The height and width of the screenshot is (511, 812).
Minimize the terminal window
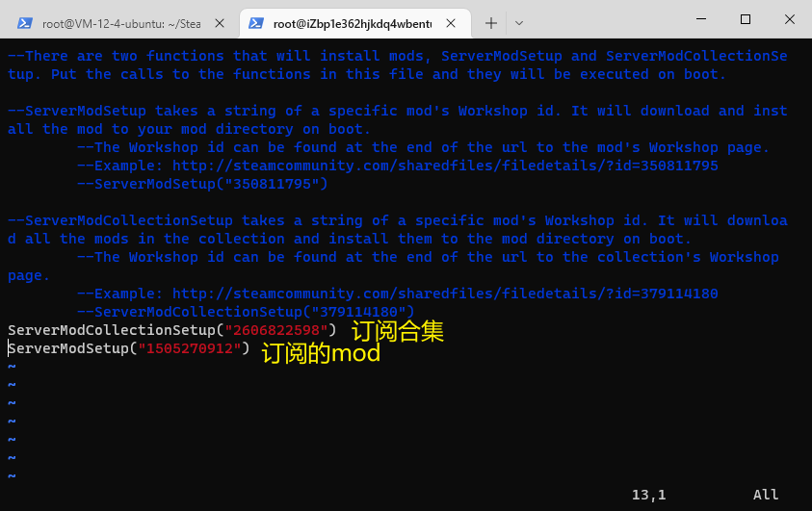pyautogui.click(x=701, y=19)
